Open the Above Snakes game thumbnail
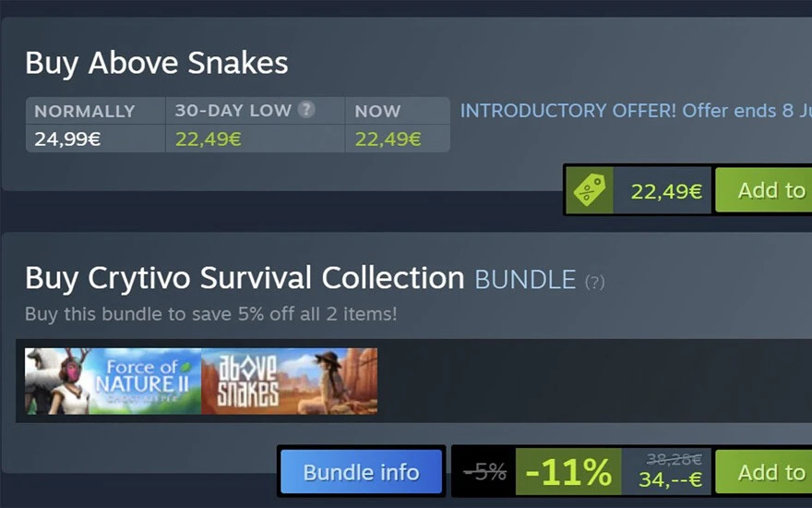The height and width of the screenshot is (508, 812). click(x=290, y=381)
